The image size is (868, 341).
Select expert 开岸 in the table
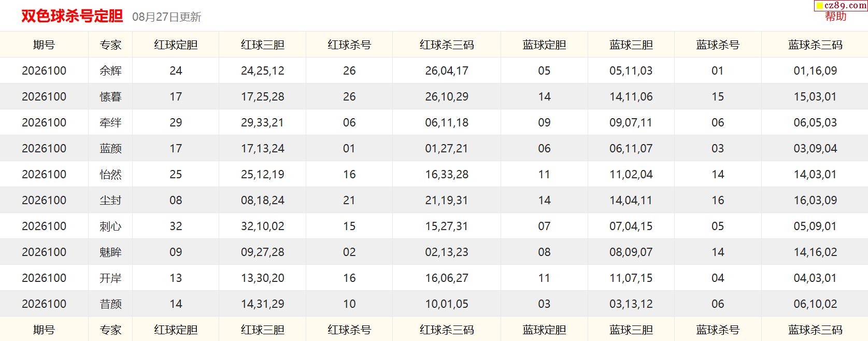tap(110, 278)
